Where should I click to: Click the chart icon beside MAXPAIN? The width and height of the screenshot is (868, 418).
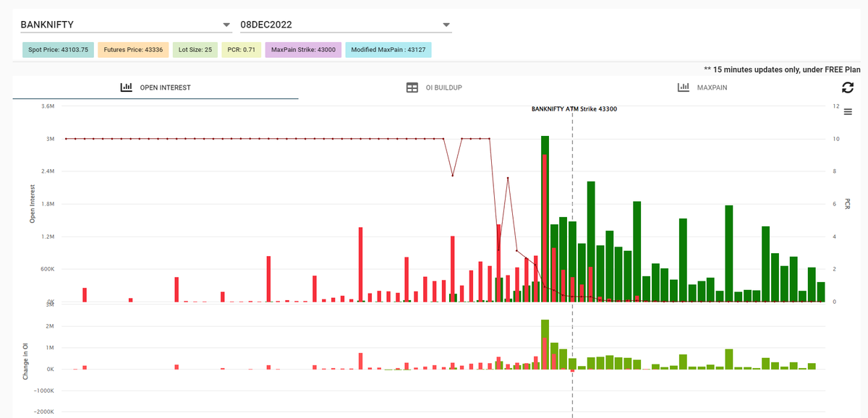(x=683, y=88)
